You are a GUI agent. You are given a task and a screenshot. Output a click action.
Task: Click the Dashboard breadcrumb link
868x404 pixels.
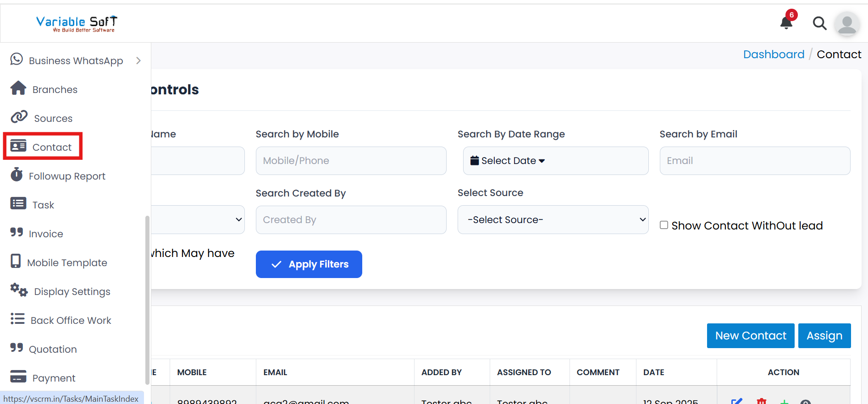[774, 55]
